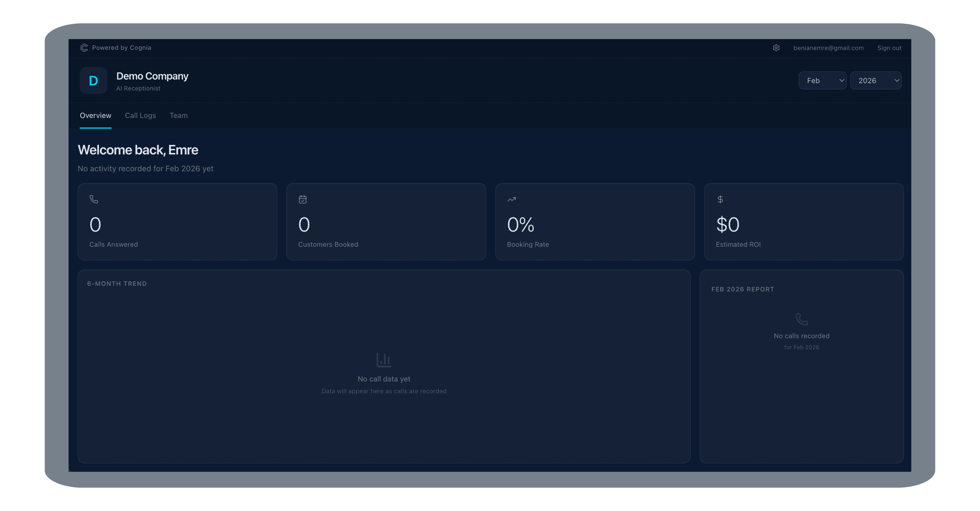Viewport: 980px width, 511px height.
Task: Switch to the Team tab
Action: [x=179, y=115]
